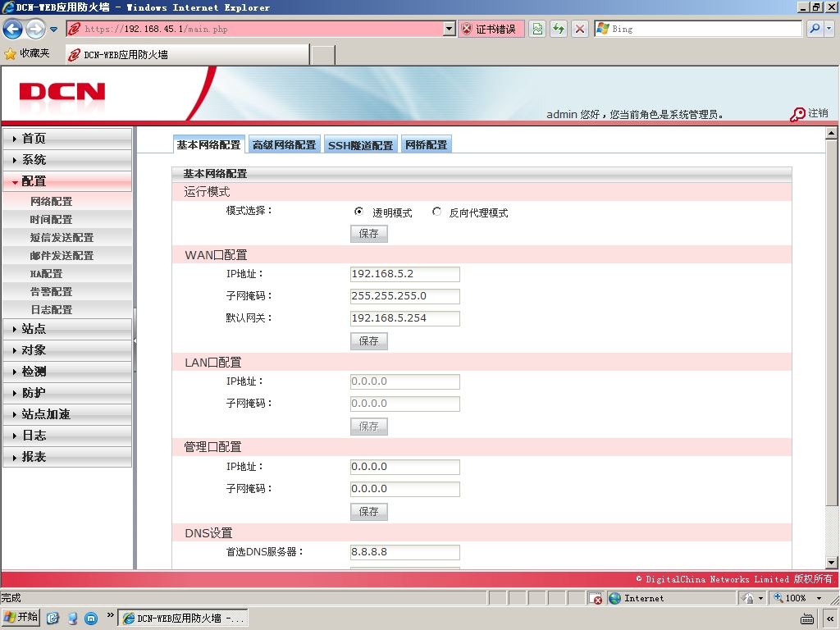This screenshot has height=630, width=840.
Task: Open the address bar dropdown arrow
Action: [450, 29]
